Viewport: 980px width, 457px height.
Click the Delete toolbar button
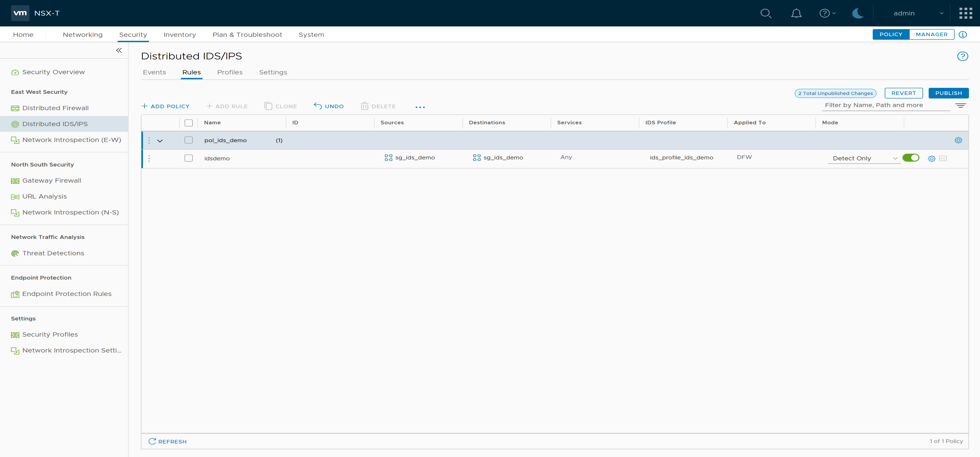click(378, 106)
